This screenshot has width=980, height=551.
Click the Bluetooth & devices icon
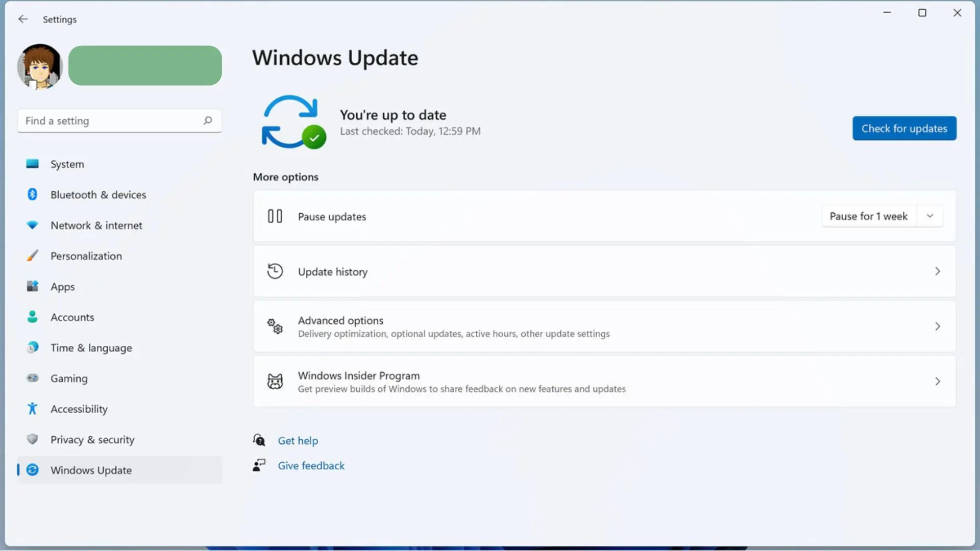coord(32,194)
